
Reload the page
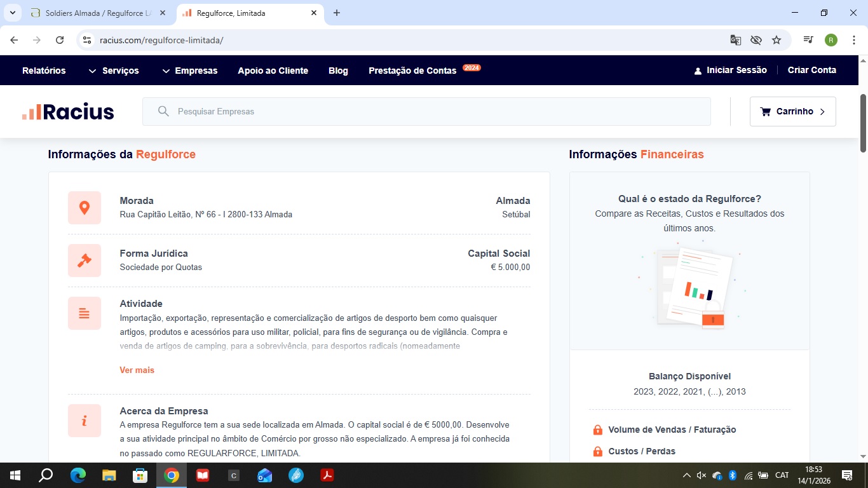click(x=60, y=40)
